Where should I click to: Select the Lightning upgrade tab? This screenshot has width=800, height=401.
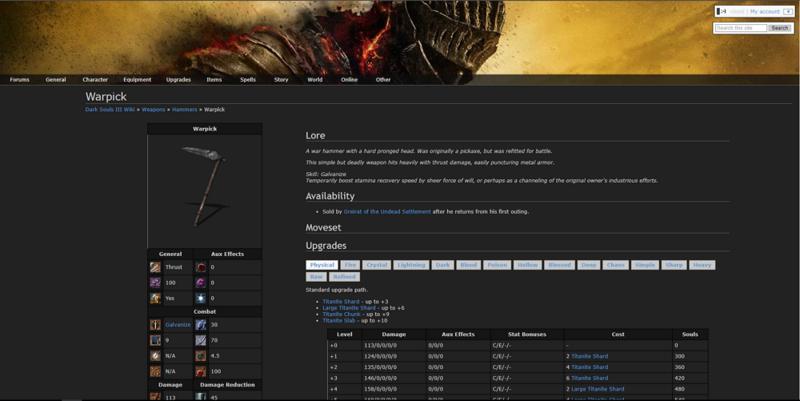click(411, 265)
